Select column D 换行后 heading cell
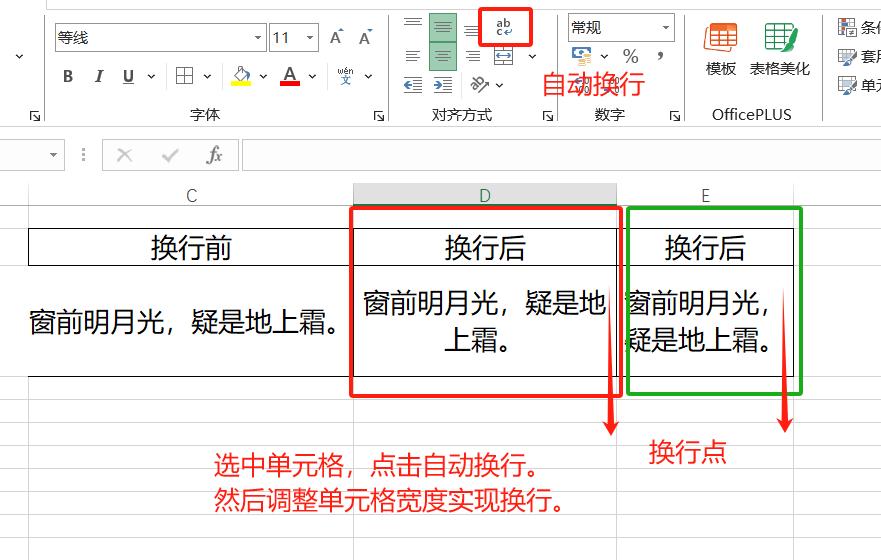This screenshot has height=560, width=881. [485, 247]
